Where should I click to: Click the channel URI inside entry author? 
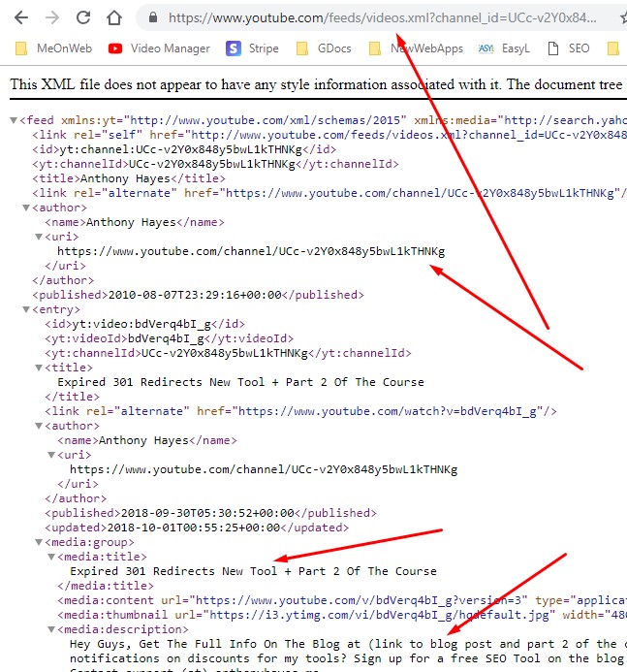(264, 469)
